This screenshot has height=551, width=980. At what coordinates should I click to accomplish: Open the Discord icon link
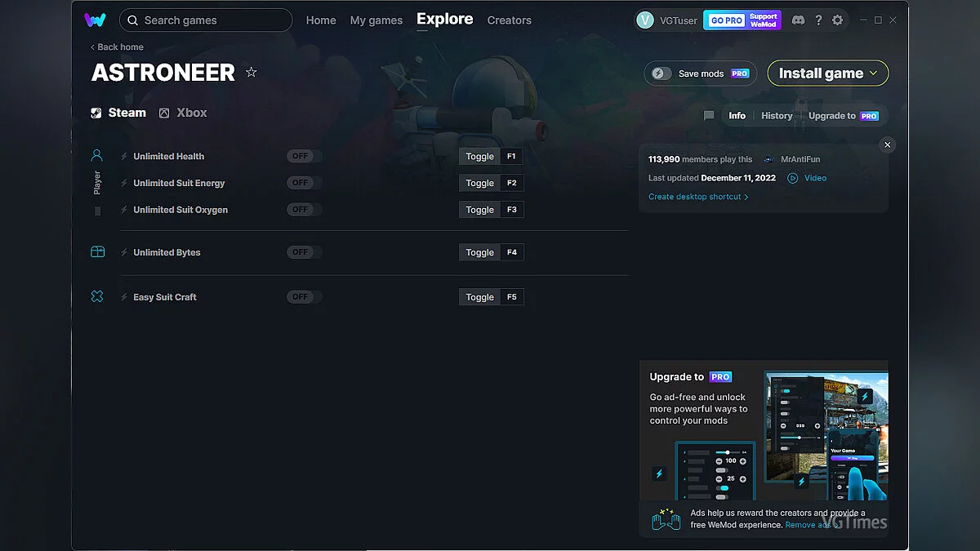[798, 20]
